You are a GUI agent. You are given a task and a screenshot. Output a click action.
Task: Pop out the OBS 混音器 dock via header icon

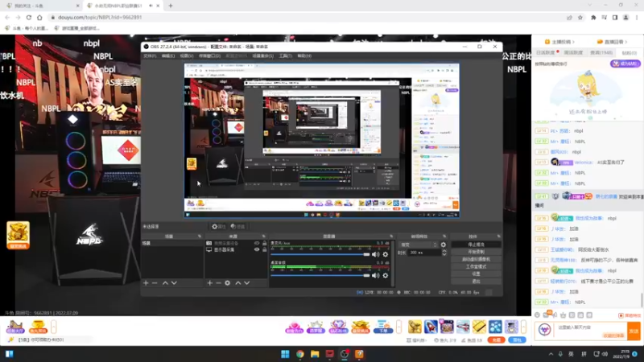click(x=391, y=237)
